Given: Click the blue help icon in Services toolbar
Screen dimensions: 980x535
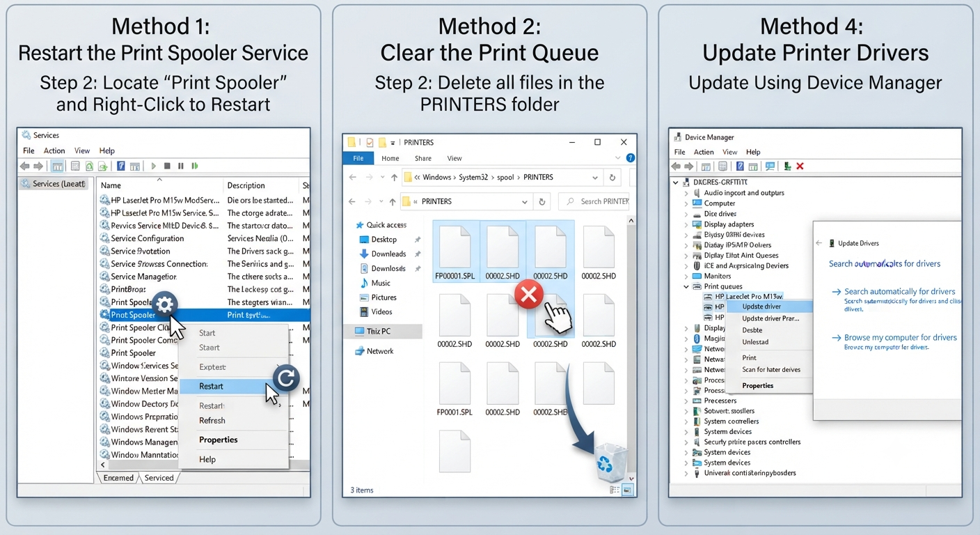Looking at the screenshot, I should click(x=121, y=166).
